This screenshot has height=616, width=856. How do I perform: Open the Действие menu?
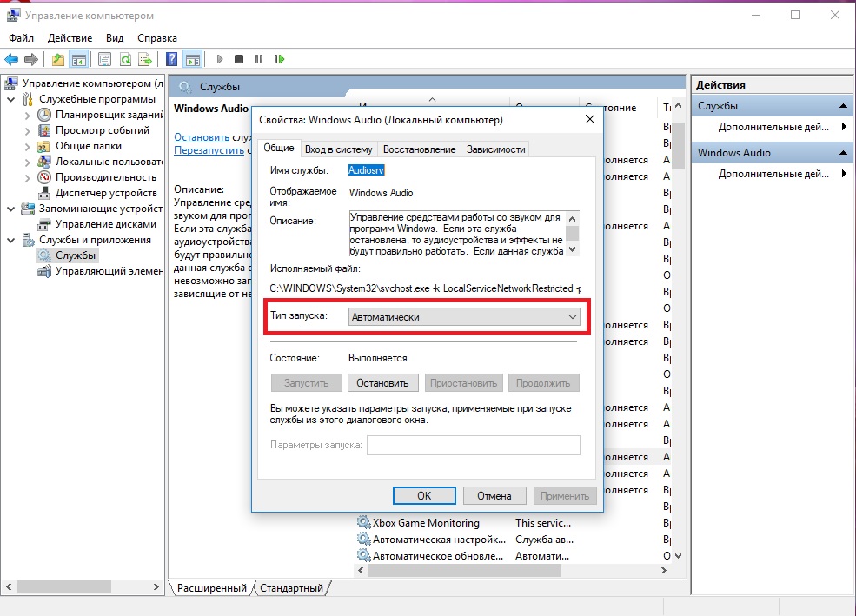pos(70,38)
